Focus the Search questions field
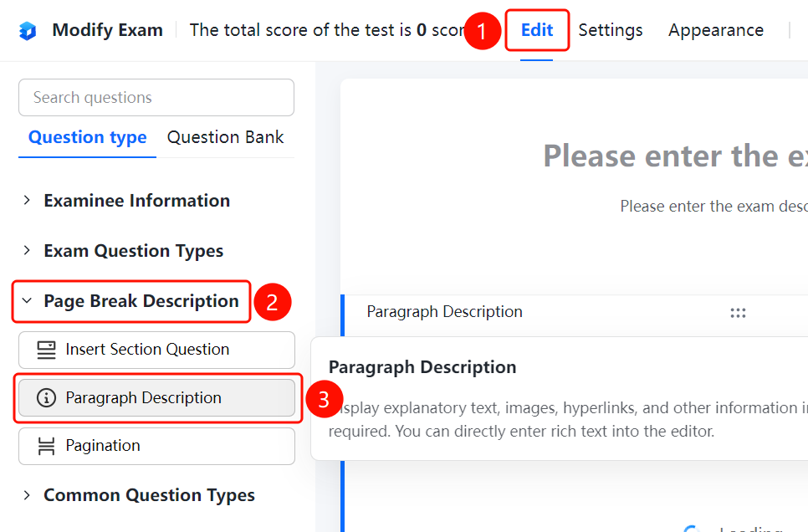Viewport: 808px width, 532px height. click(x=156, y=97)
